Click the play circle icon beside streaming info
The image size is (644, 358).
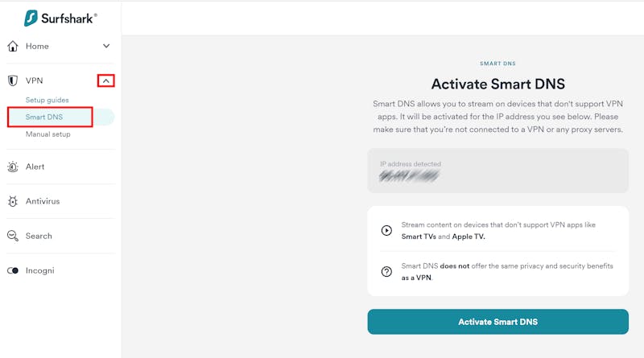[386, 230]
